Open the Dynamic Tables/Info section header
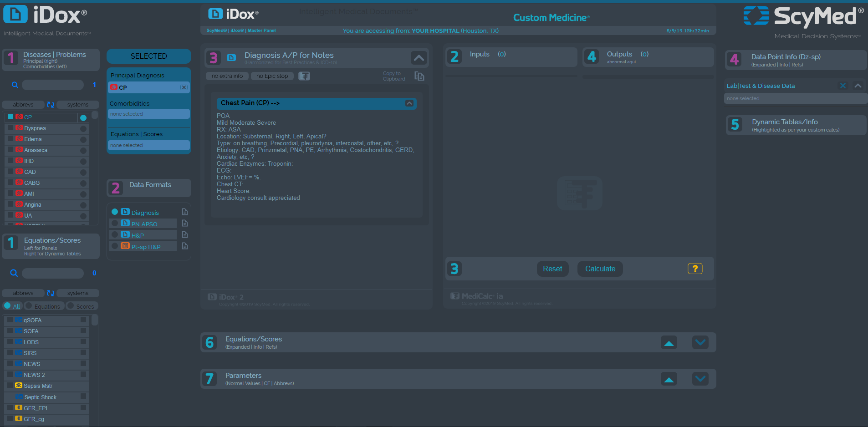The width and height of the screenshot is (868, 427). click(x=796, y=125)
